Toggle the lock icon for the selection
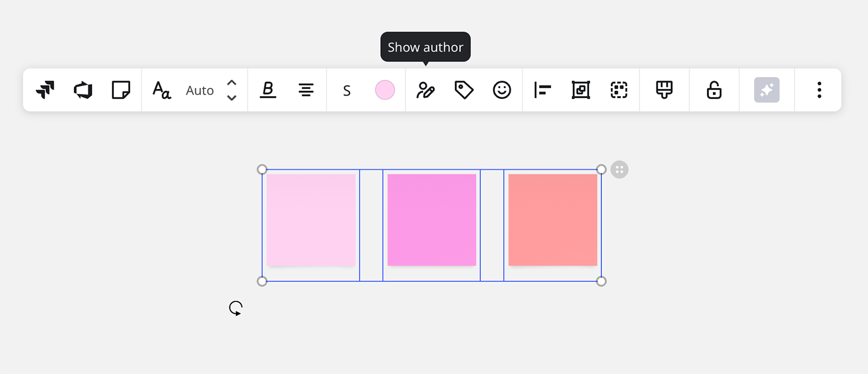The height and width of the screenshot is (374, 868). (x=714, y=90)
